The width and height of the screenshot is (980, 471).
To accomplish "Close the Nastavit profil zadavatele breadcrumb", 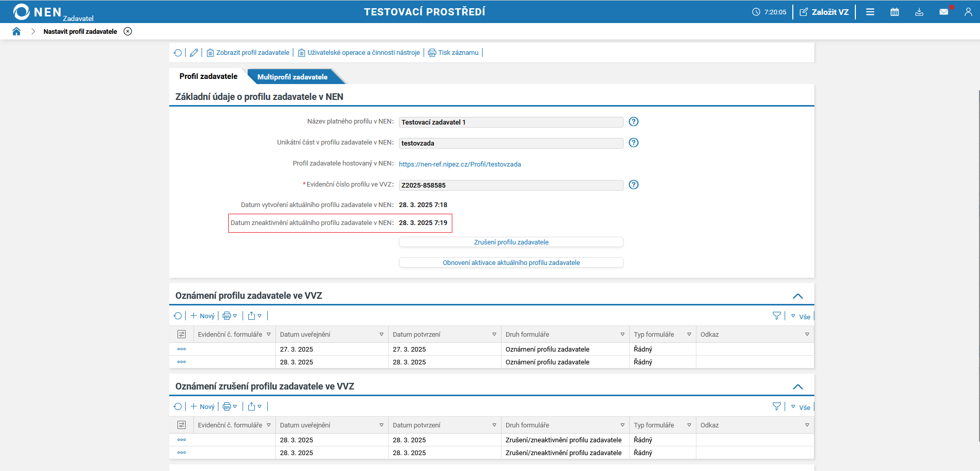I will (x=128, y=31).
